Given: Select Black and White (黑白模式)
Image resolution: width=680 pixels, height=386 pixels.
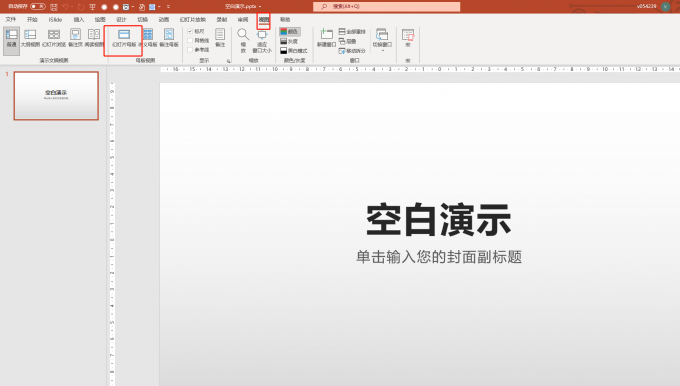Looking at the screenshot, I should coord(294,51).
